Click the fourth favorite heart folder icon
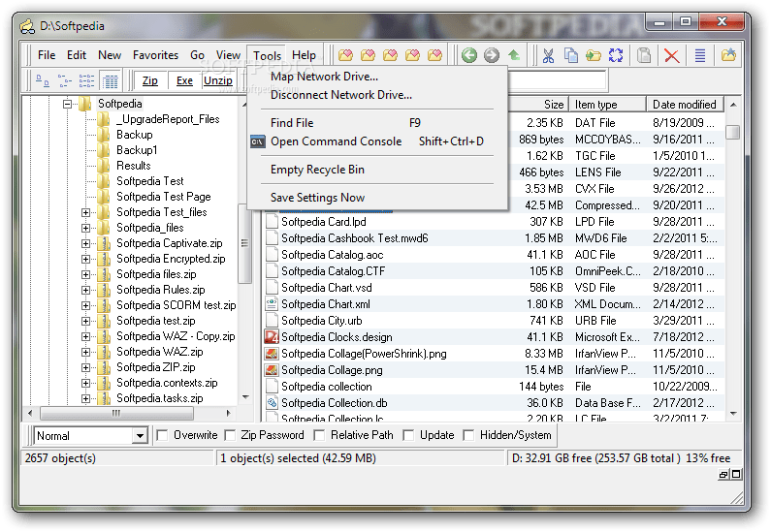This screenshot has height=532, width=771. [412, 55]
